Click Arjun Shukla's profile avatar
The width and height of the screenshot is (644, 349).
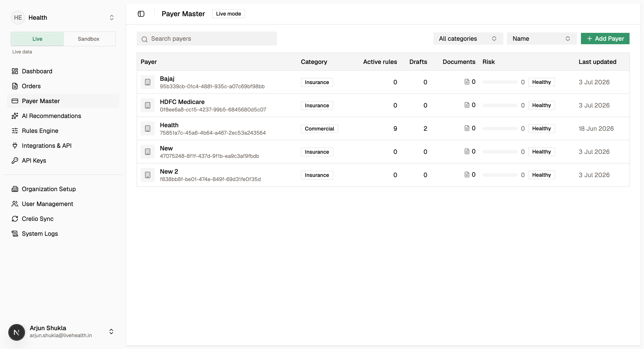(x=16, y=332)
